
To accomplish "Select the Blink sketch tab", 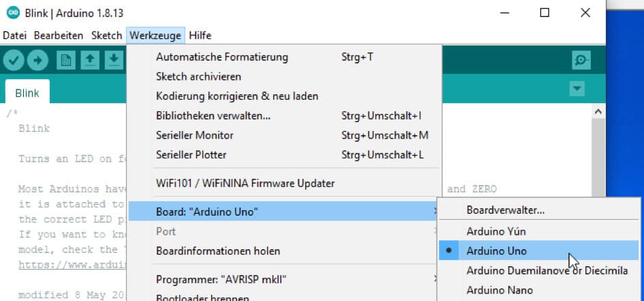I will coord(27,91).
